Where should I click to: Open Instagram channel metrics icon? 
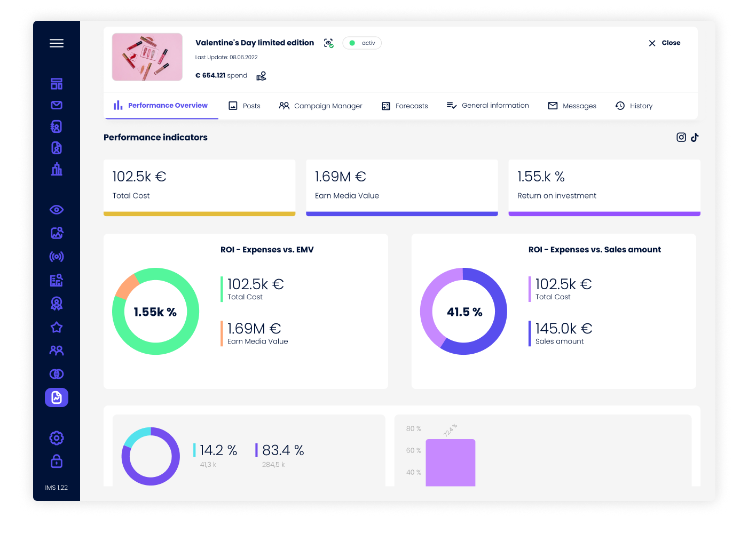681,137
